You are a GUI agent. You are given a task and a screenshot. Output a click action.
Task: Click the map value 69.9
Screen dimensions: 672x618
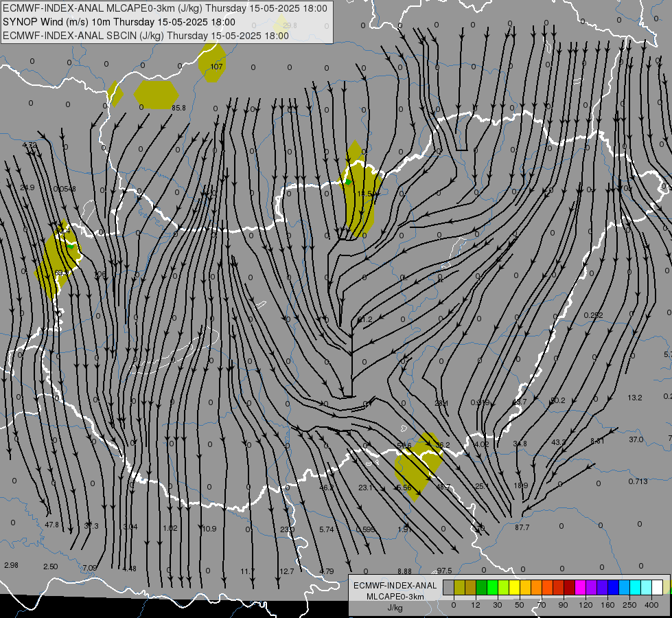click(x=61, y=273)
